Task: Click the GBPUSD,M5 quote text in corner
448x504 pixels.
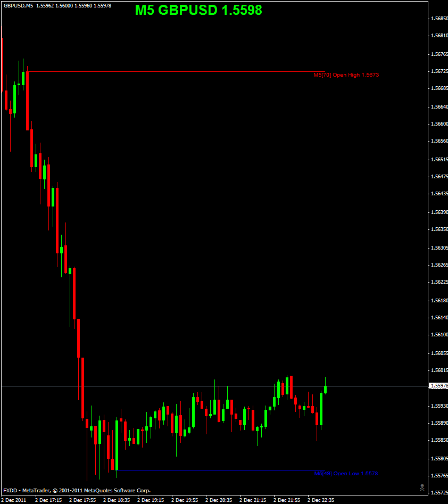Action: click(57, 6)
